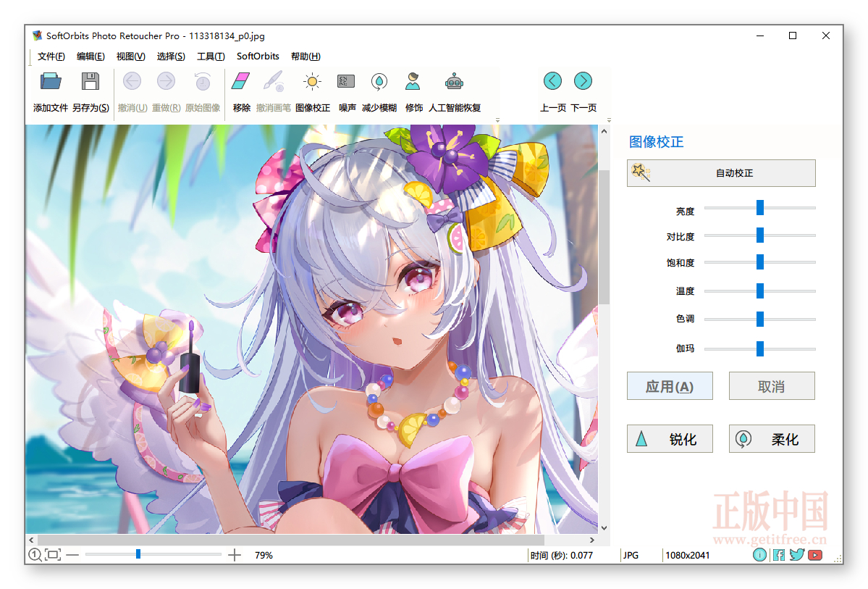Image resolution: width=868 pixels, height=589 pixels.
Task: Open the Reduce Blur (减少模糊) tool
Action: pyautogui.click(x=379, y=81)
